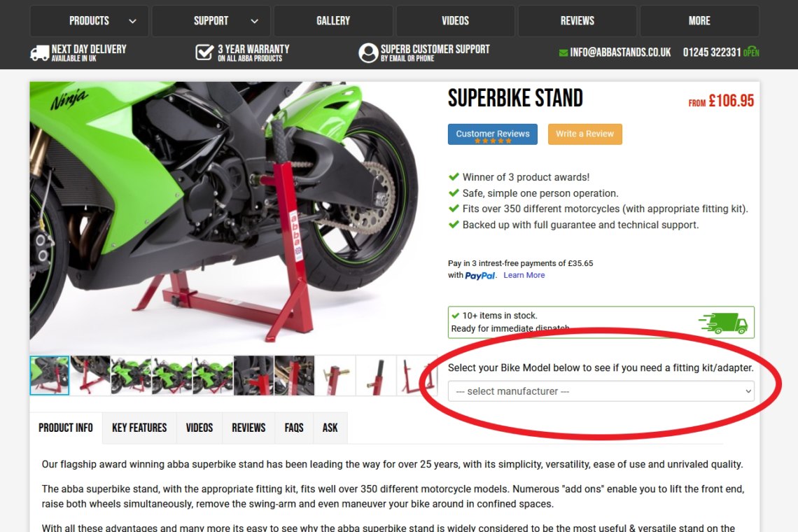Open the Gallery menu item
The width and height of the screenshot is (798, 532).
[333, 21]
